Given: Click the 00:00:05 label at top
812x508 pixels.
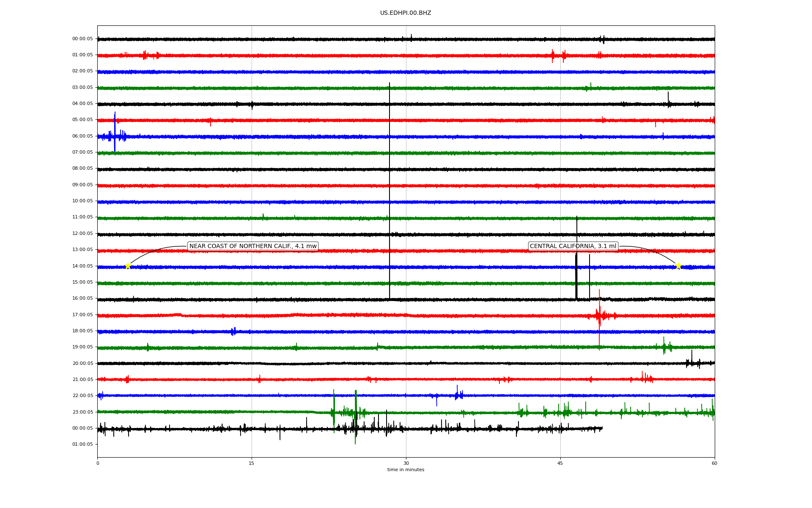Looking at the screenshot, I should point(82,39).
